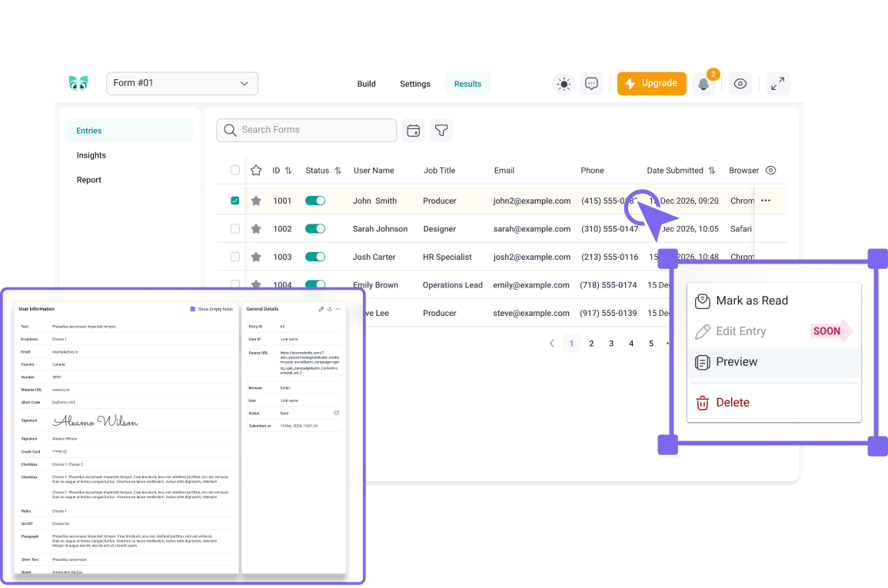The width and height of the screenshot is (888, 588).
Task: Open notifications bell with badge 2
Action: click(x=703, y=84)
